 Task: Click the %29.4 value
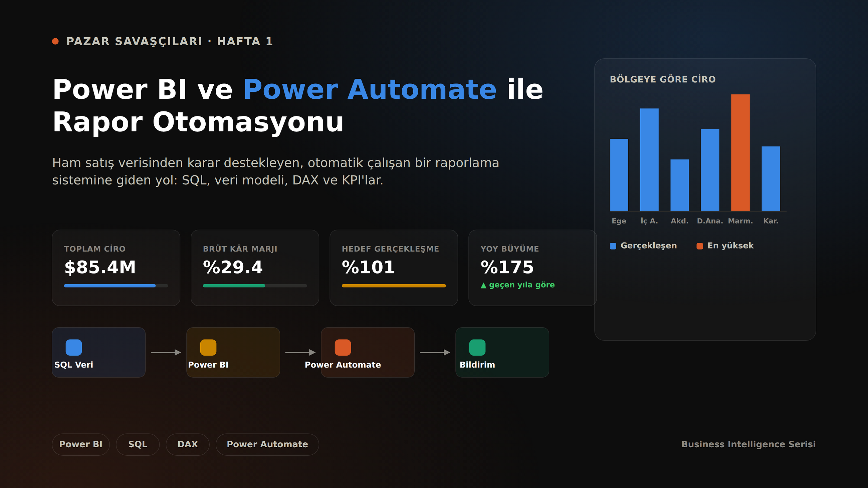click(232, 268)
